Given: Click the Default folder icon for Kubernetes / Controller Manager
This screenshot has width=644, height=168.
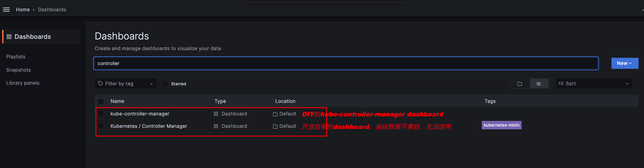Looking at the screenshot, I should tap(275, 127).
